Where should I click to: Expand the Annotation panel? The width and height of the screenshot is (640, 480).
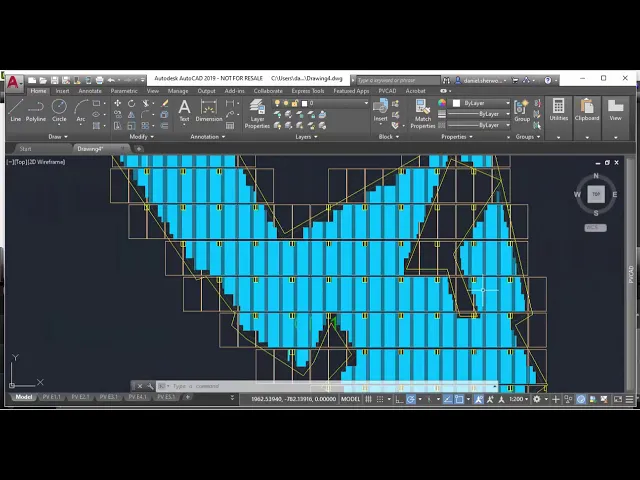(208, 137)
